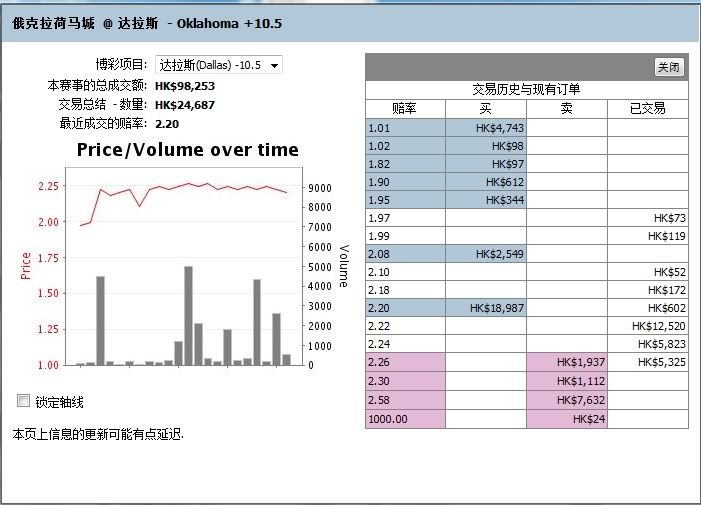Click the 赔率 column header

tap(405, 108)
